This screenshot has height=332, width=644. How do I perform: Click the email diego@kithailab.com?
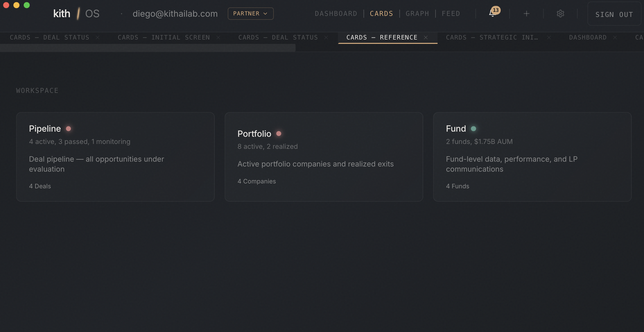(x=175, y=14)
